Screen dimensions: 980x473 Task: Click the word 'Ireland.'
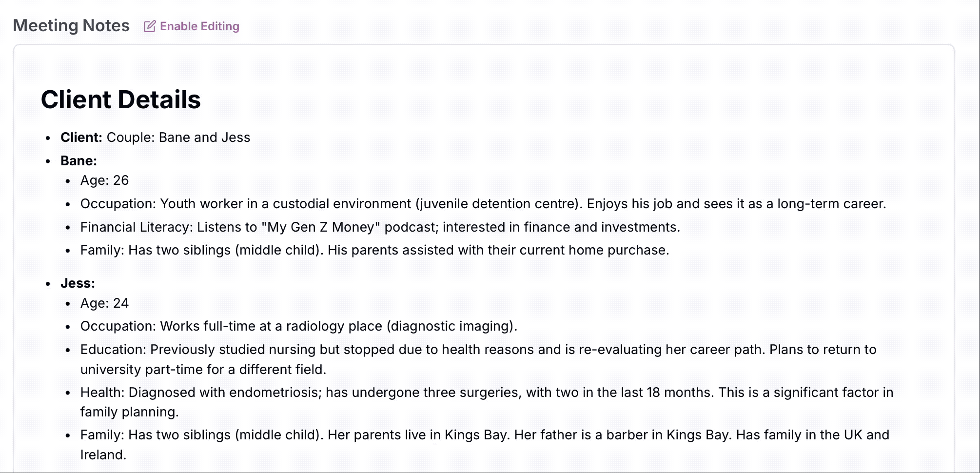click(103, 455)
